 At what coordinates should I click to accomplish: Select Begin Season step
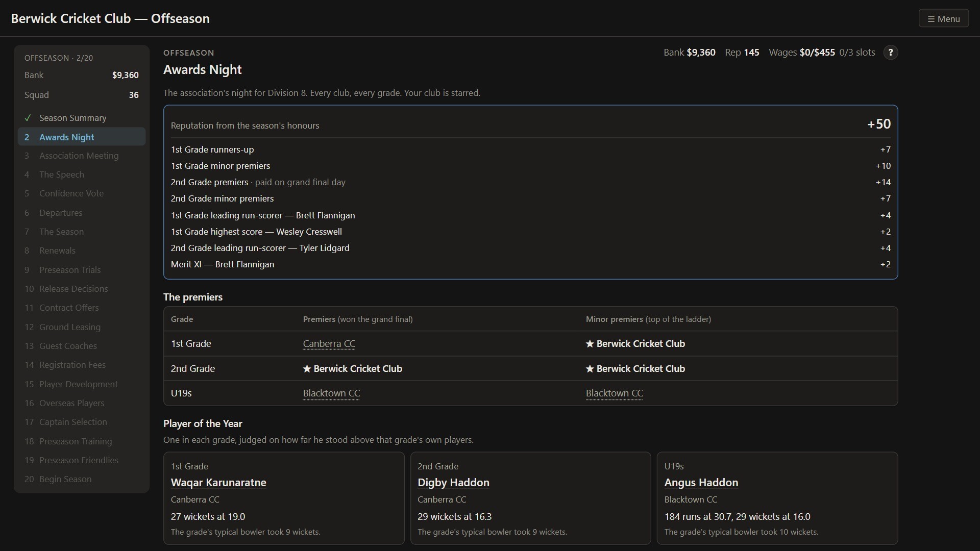82,479
